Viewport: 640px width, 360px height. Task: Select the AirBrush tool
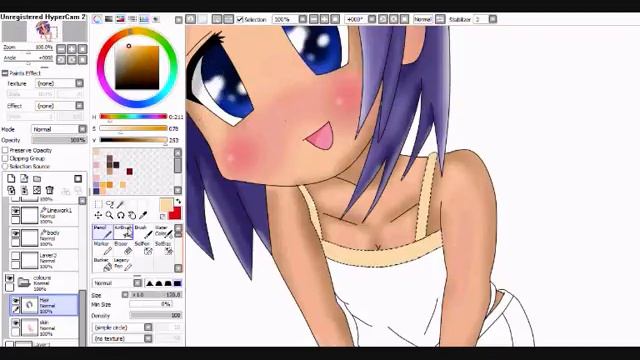click(123, 231)
